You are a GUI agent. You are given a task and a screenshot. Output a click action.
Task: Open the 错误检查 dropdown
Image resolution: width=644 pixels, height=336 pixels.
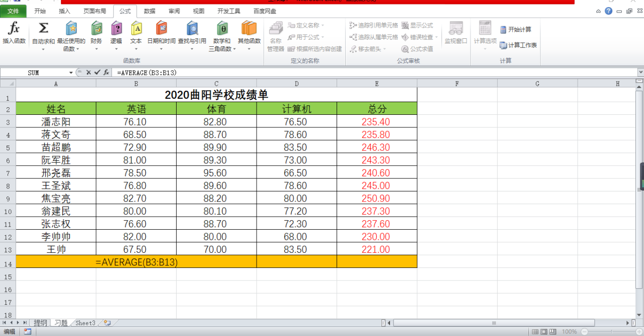point(420,37)
